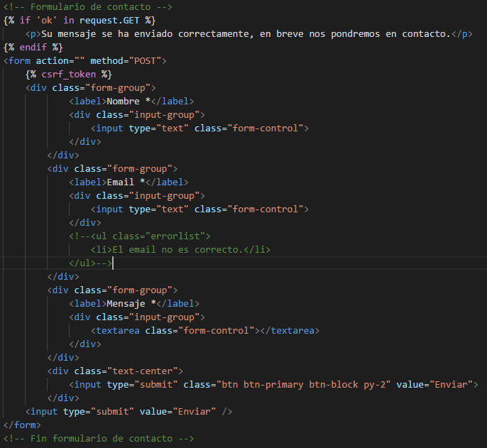487x448 pixels.
Task: Click the 'request.GET' expression in the if tag
Action: click(x=109, y=20)
